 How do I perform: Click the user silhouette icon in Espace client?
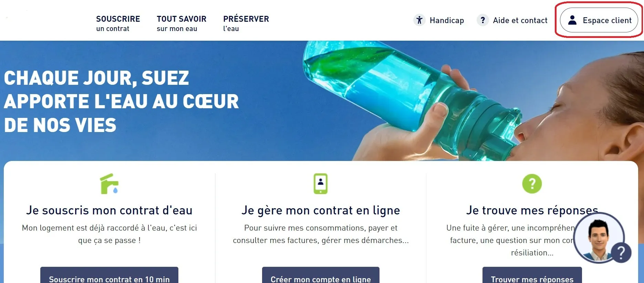pos(572,20)
